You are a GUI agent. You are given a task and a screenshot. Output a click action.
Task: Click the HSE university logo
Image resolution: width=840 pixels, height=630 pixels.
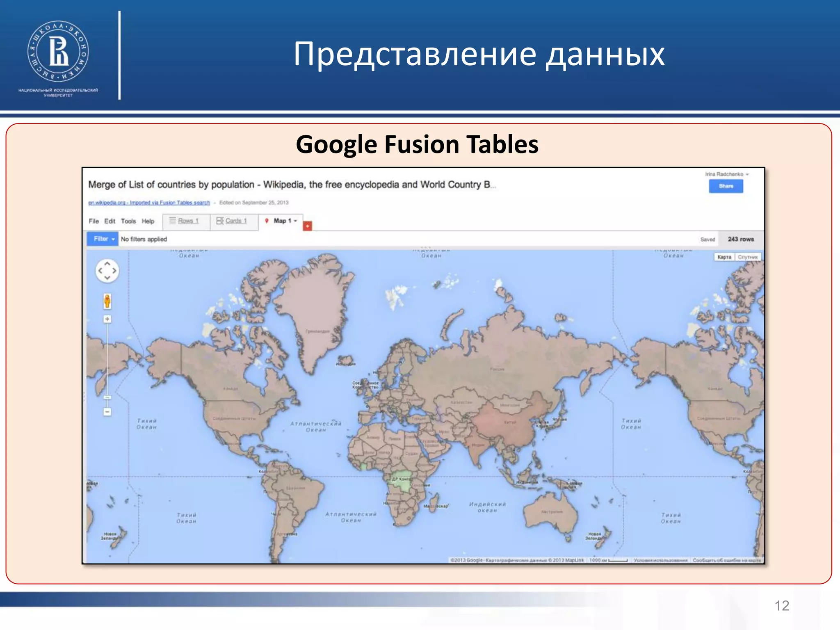(58, 52)
